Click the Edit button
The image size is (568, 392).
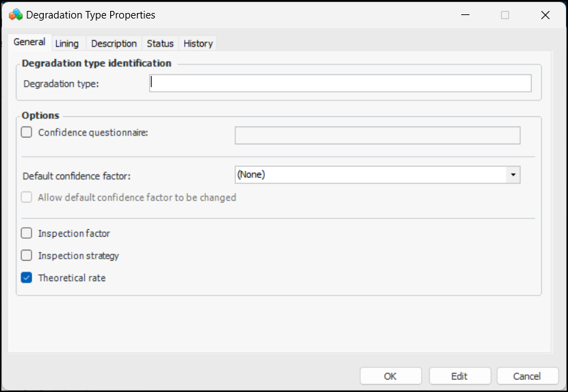click(x=459, y=376)
